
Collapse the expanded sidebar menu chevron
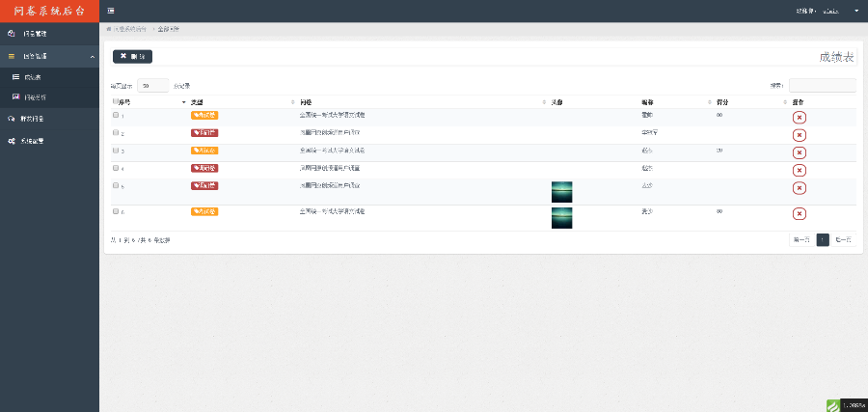[93, 57]
